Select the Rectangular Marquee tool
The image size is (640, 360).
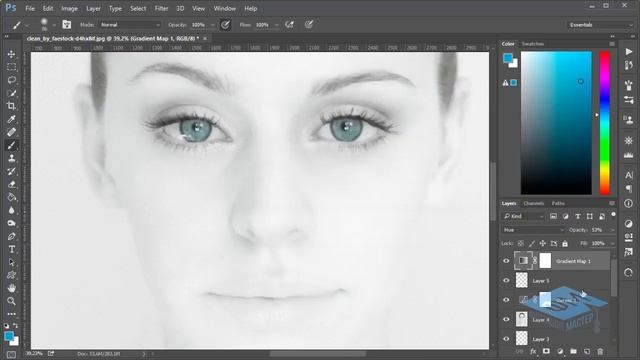(x=11, y=67)
